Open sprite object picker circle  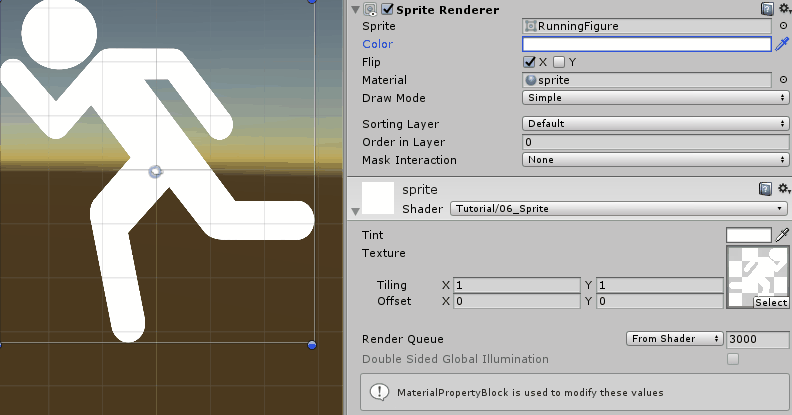coord(783,26)
